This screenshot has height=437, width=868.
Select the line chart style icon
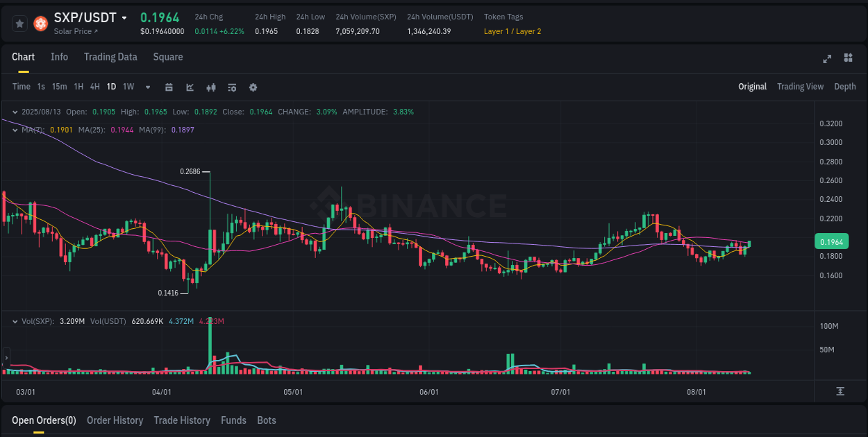(x=190, y=87)
